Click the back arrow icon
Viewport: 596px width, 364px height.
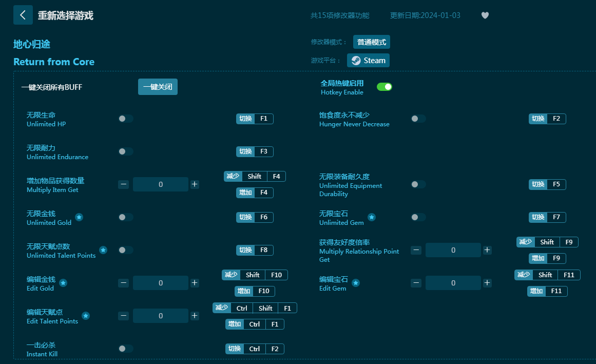(x=23, y=15)
